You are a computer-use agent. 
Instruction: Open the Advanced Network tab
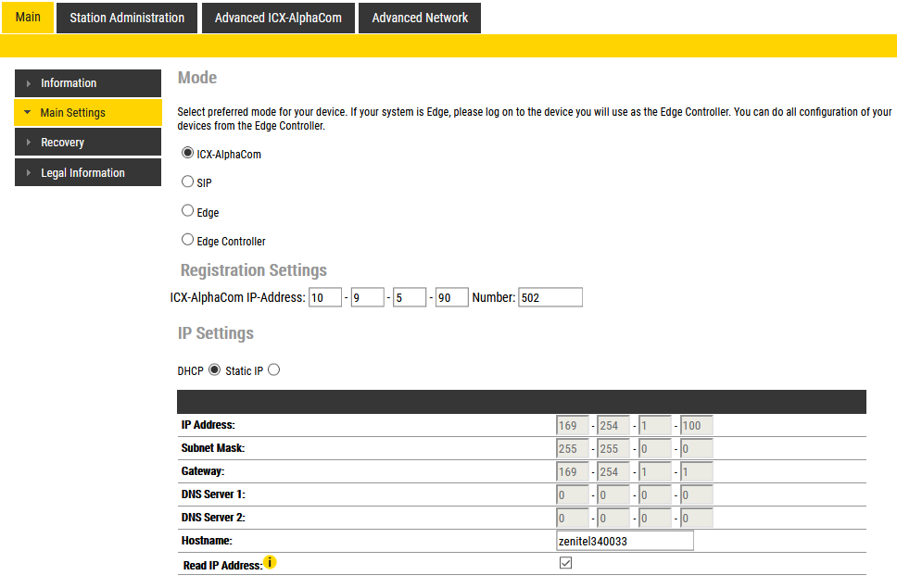click(420, 18)
